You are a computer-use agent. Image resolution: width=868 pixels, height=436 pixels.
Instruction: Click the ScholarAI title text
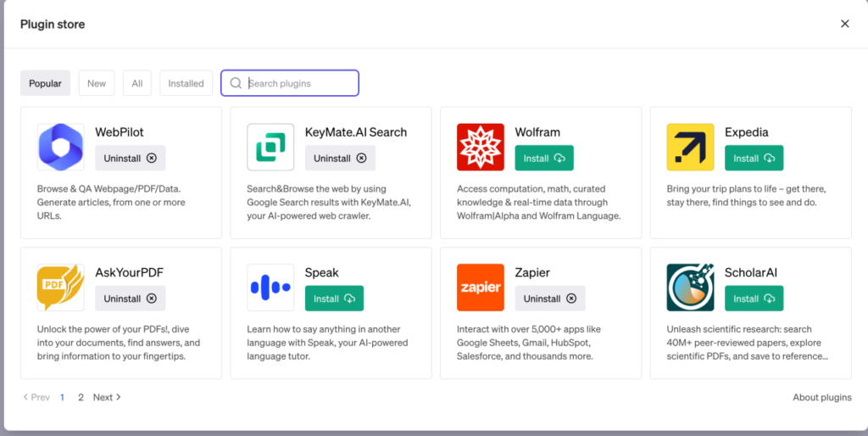[x=751, y=272]
